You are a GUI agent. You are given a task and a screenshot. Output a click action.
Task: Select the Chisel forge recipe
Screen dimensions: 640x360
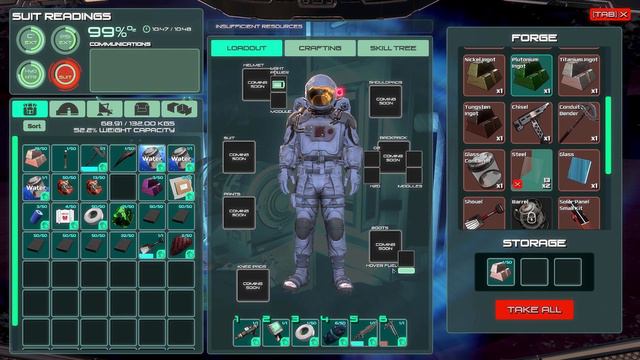click(531, 123)
